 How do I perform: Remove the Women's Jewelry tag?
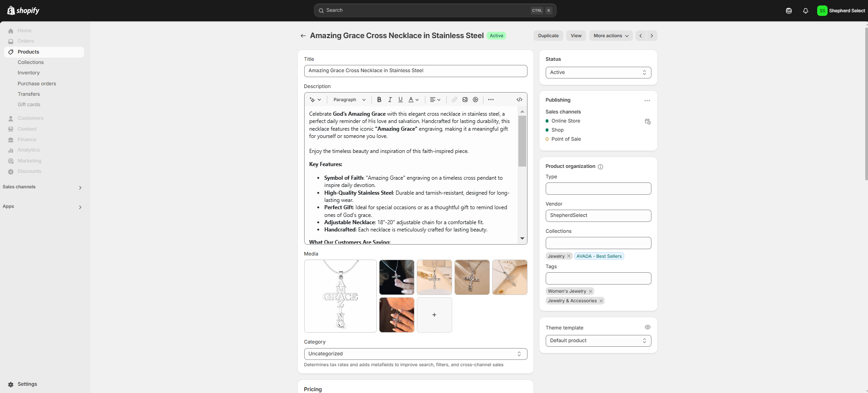[x=591, y=291]
